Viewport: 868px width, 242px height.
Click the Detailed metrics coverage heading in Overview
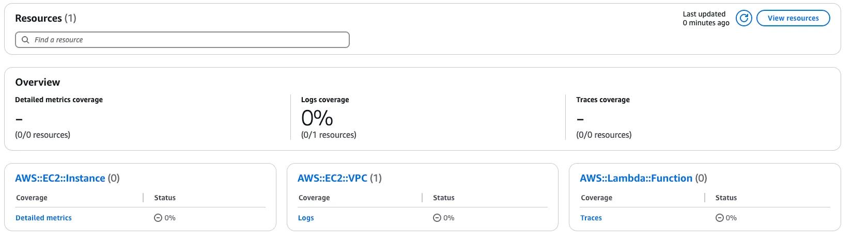click(x=59, y=100)
